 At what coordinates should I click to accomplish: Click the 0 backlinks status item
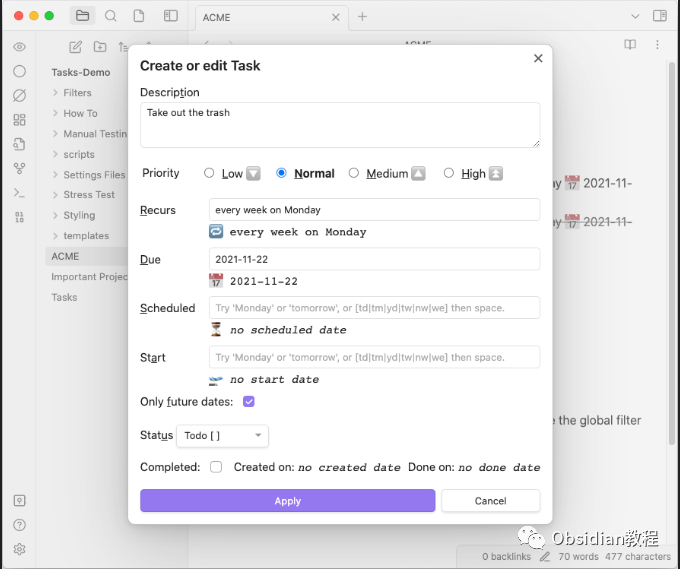(x=506, y=556)
